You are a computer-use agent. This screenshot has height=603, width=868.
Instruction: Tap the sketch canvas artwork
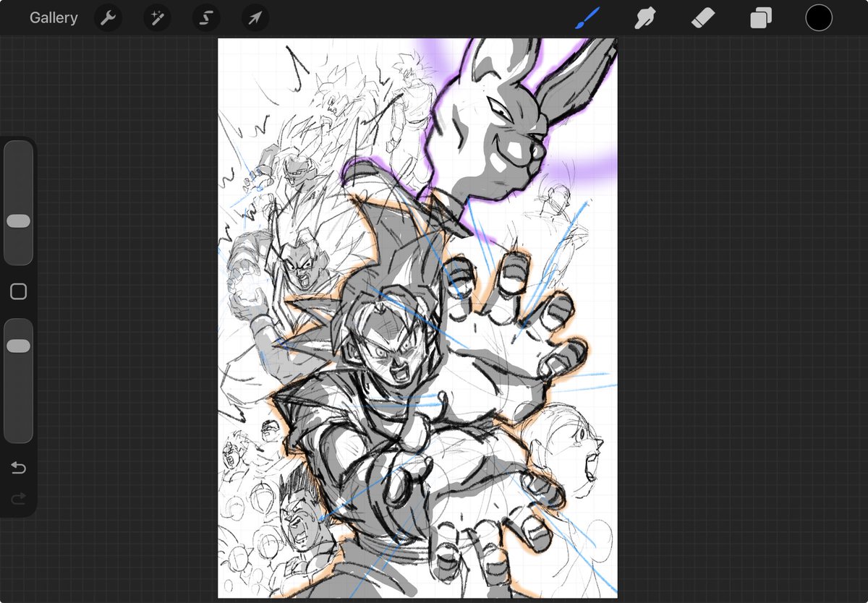417,318
